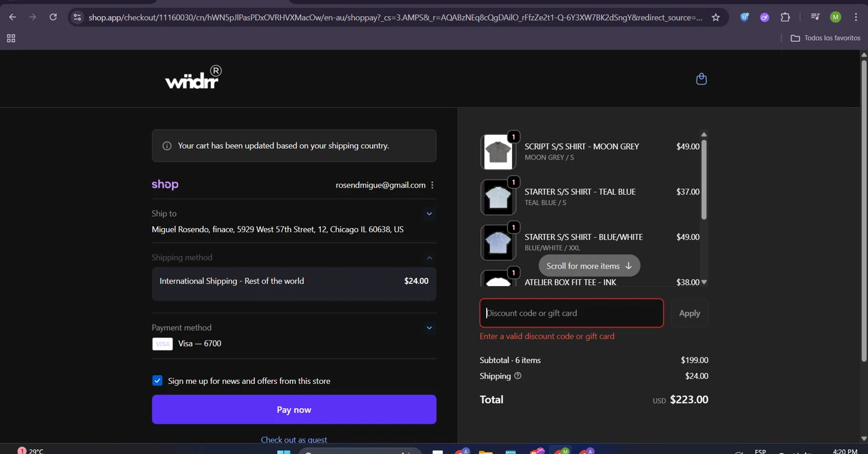
Task: Open the Extensions puzzle menu
Action: pos(785,17)
